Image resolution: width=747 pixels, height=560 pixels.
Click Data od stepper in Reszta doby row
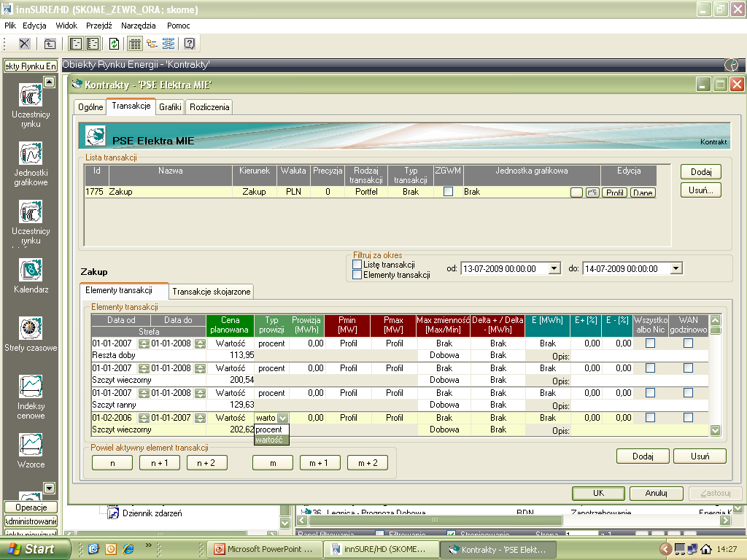tap(144, 343)
